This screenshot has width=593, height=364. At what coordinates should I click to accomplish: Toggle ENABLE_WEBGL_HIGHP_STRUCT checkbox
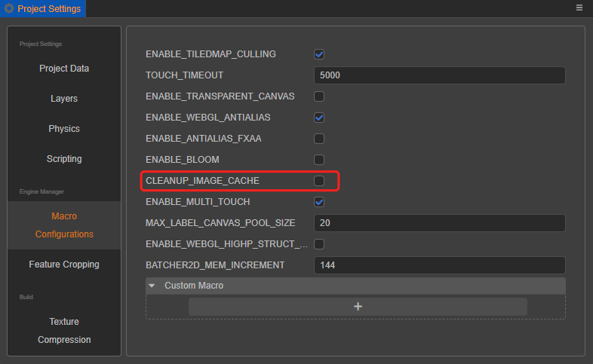[319, 244]
